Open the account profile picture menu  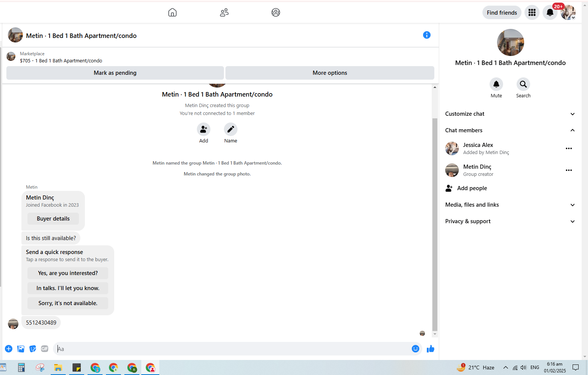pyautogui.click(x=568, y=12)
